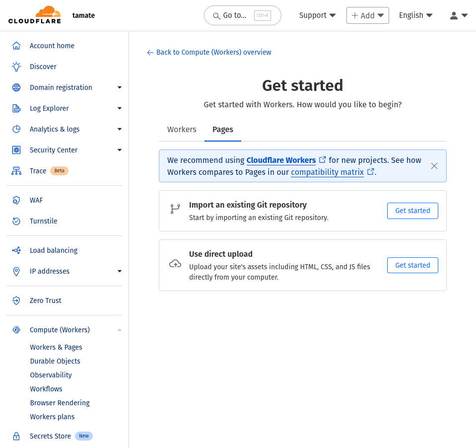Open the user profile account menu
This screenshot has height=448, width=476.
coord(459,15)
